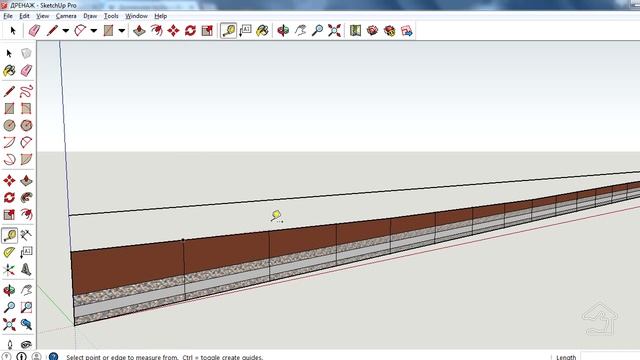Open the Draw menu
Screen dimensions: 640x360
pyautogui.click(x=90, y=16)
